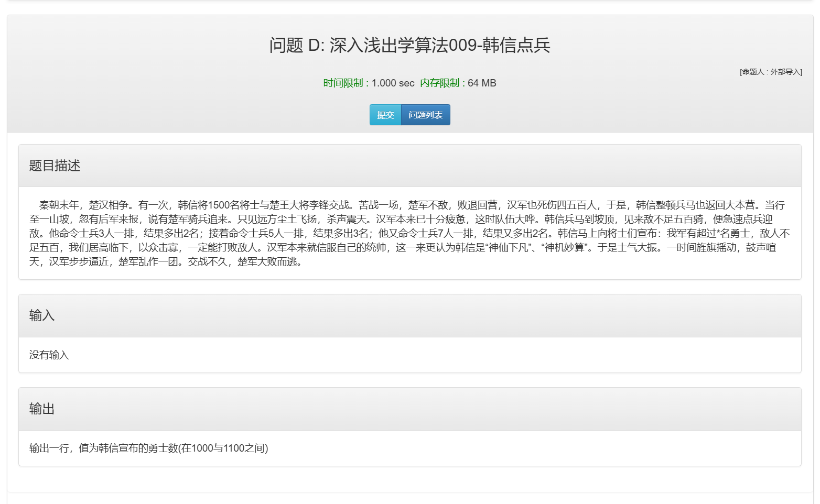The image size is (820, 504).
Task: Click the 提交 submit button
Action: pos(385,115)
